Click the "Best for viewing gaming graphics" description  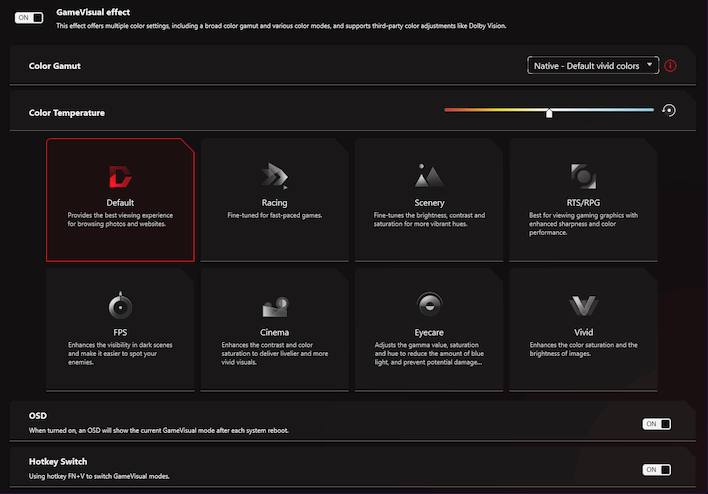583,224
